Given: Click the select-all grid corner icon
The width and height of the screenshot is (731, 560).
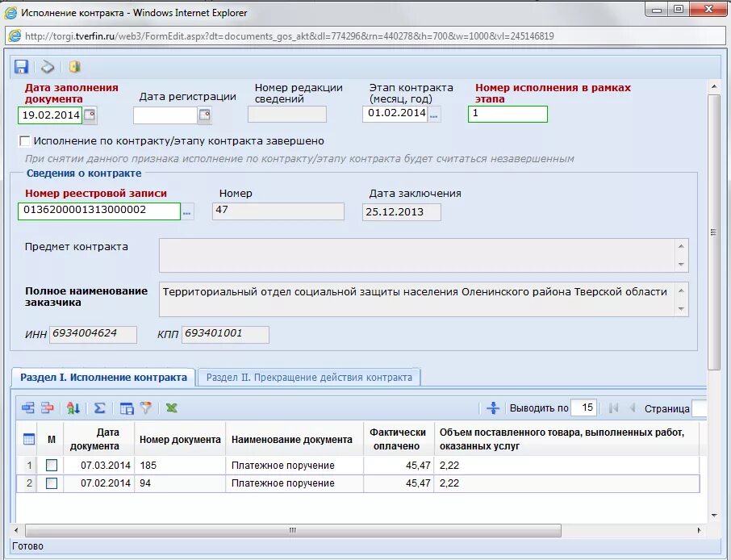Looking at the screenshot, I should [x=29, y=439].
